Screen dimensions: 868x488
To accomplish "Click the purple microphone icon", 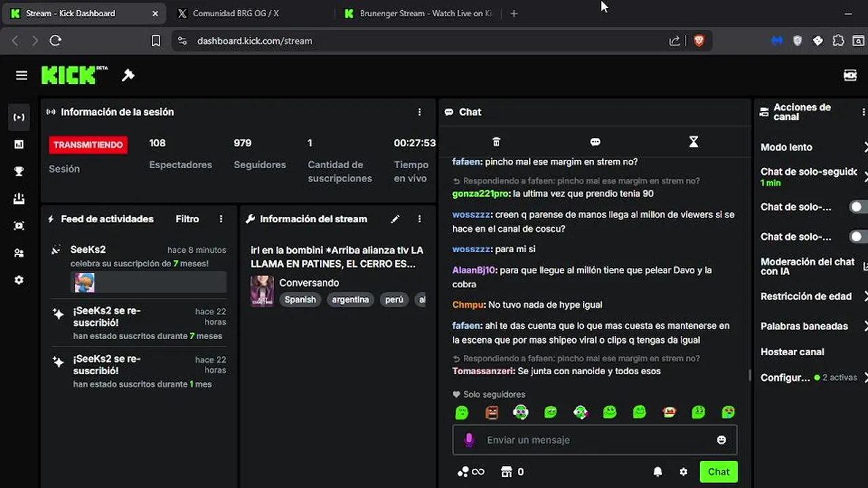I will pyautogui.click(x=469, y=440).
